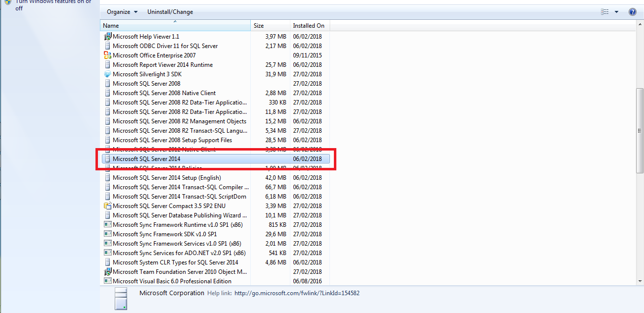
Task: Click the Name column header
Action: pos(111,25)
